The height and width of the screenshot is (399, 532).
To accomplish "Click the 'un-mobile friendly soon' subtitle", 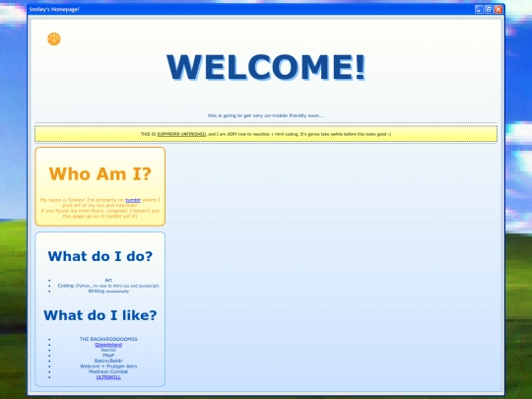I will click(266, 115).
